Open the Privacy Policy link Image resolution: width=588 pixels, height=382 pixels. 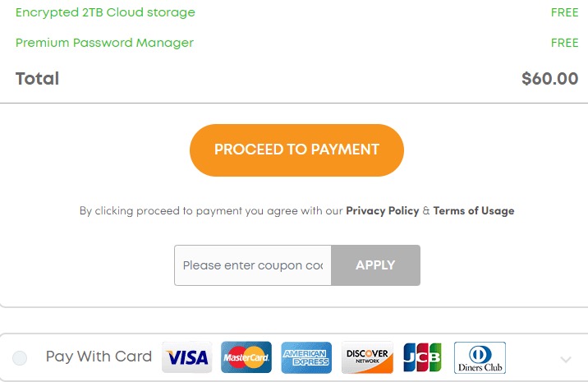(x=382, y=211)
